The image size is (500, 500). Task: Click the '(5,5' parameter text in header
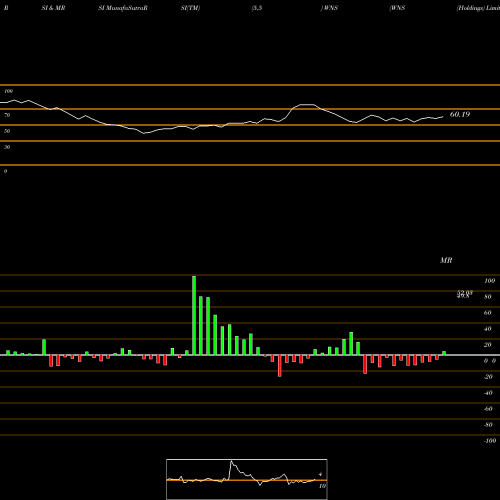click(257, 8)
